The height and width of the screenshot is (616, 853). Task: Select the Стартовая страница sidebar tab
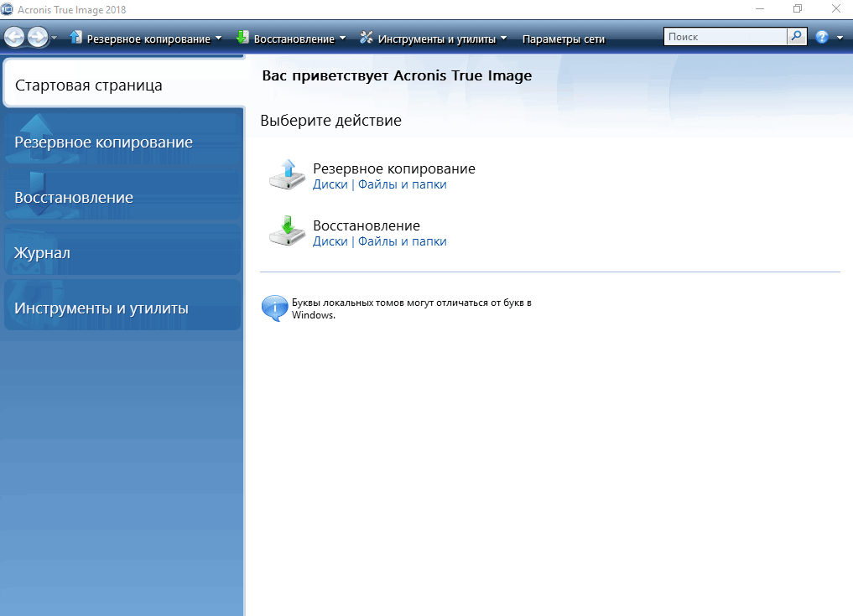click(124, 83)
